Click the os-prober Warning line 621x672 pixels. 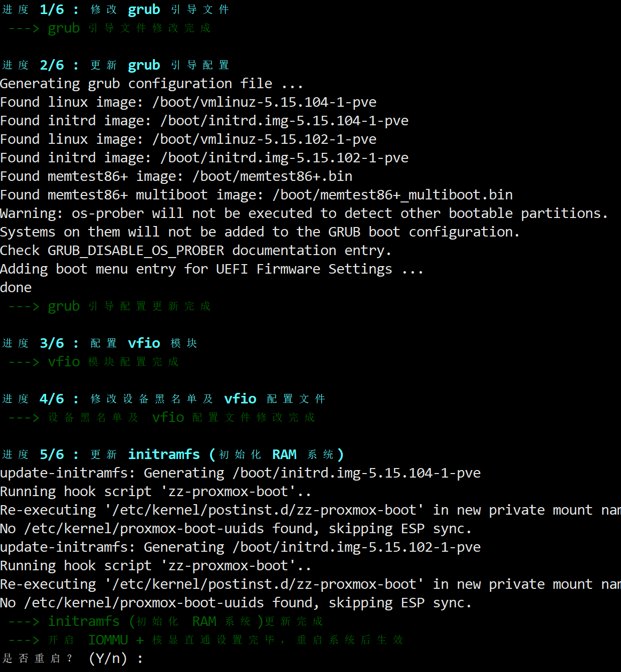[x=304, y=213]
